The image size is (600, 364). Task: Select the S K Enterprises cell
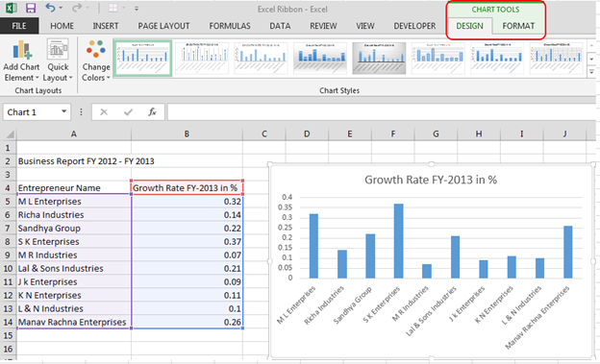[73, 242]
